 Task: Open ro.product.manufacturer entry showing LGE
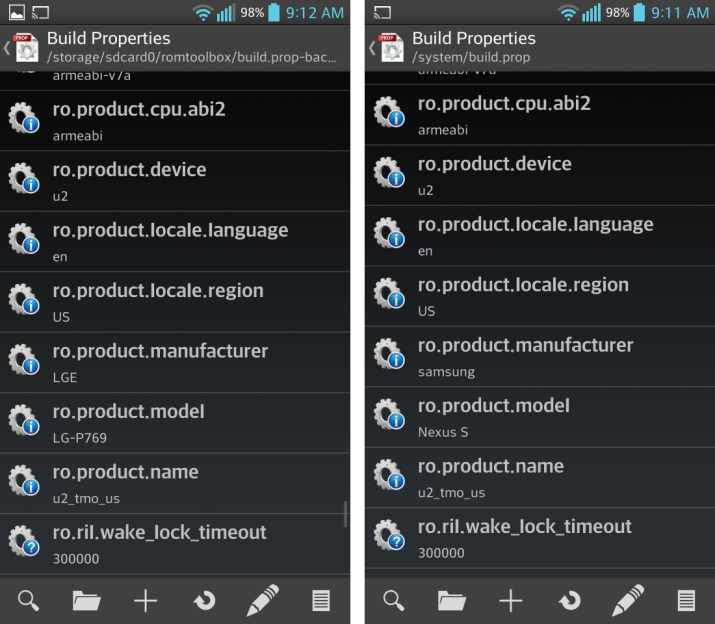coord(175,361)
